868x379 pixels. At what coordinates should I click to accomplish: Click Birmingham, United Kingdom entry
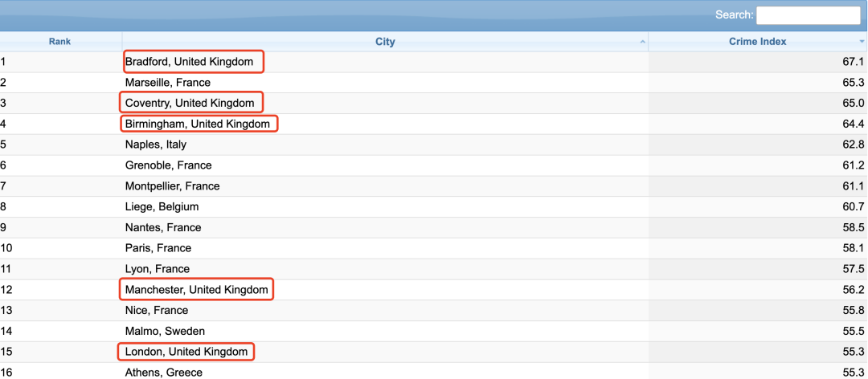pyautogui.click(x=198, y=124)
